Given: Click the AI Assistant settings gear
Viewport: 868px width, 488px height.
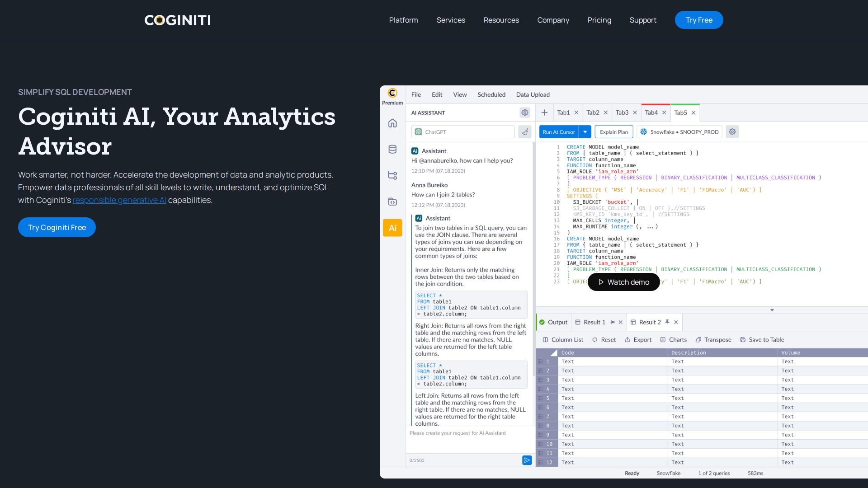Looking at the screenshot, I should click(524, 113).
